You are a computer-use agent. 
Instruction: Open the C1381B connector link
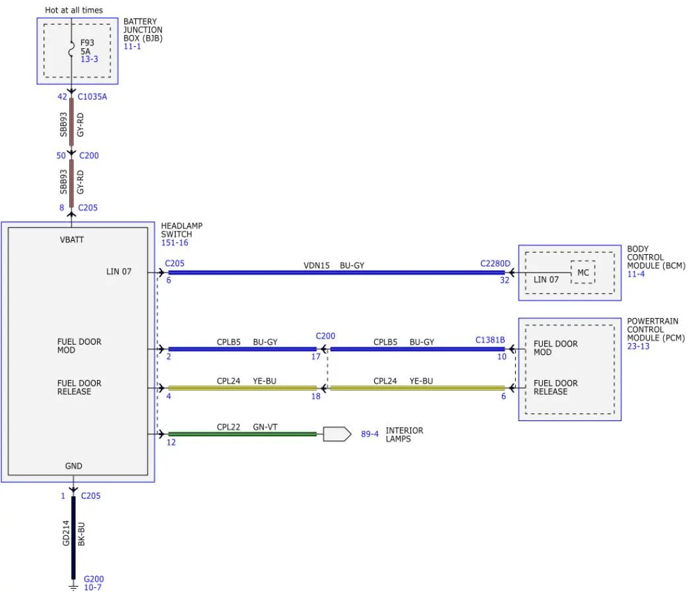click(490, 340)
